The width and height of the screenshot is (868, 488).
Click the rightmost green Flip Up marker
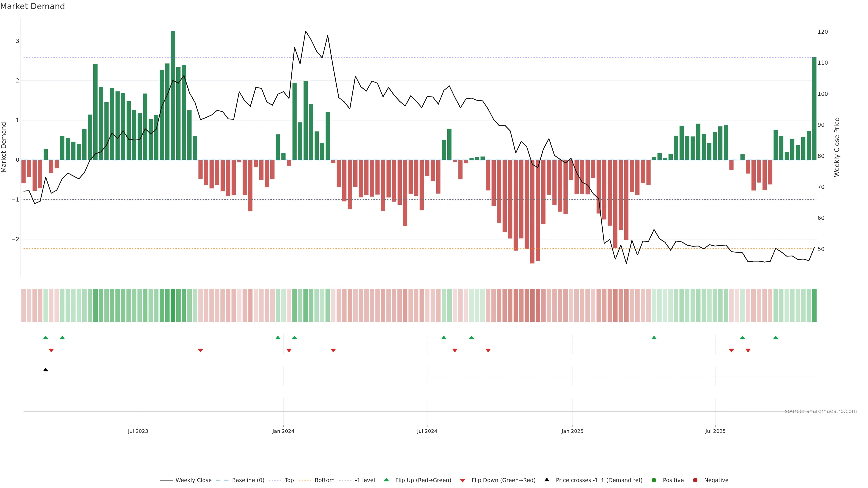(776, 338)
